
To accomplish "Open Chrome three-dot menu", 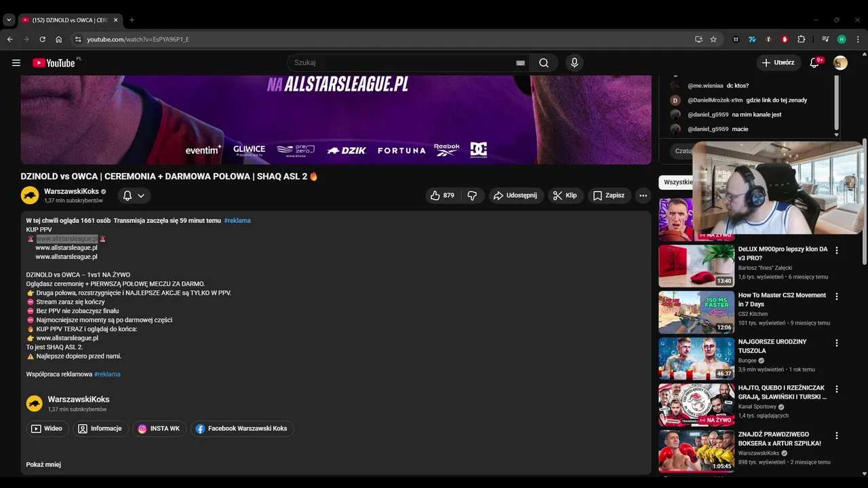I will tap(858, 39).
